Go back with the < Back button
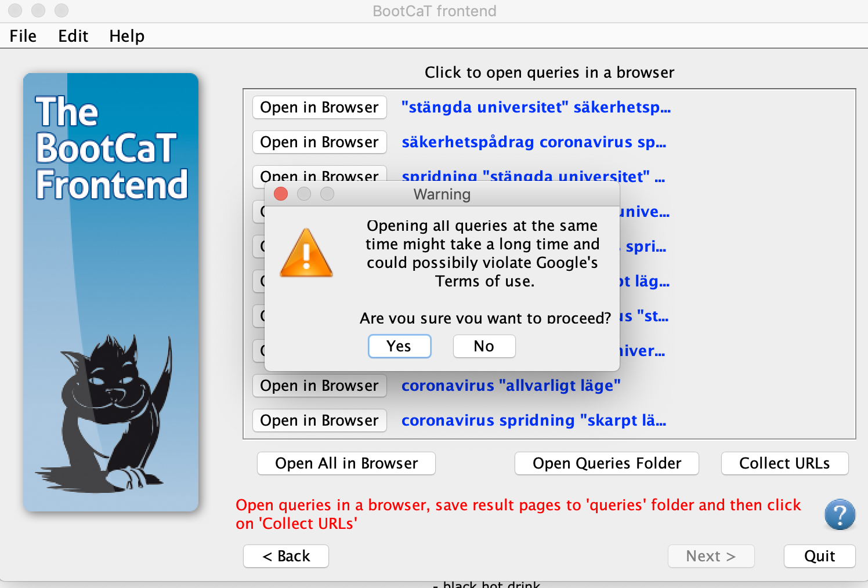This screenshot has width=868, height=588. tap(286, 556)
